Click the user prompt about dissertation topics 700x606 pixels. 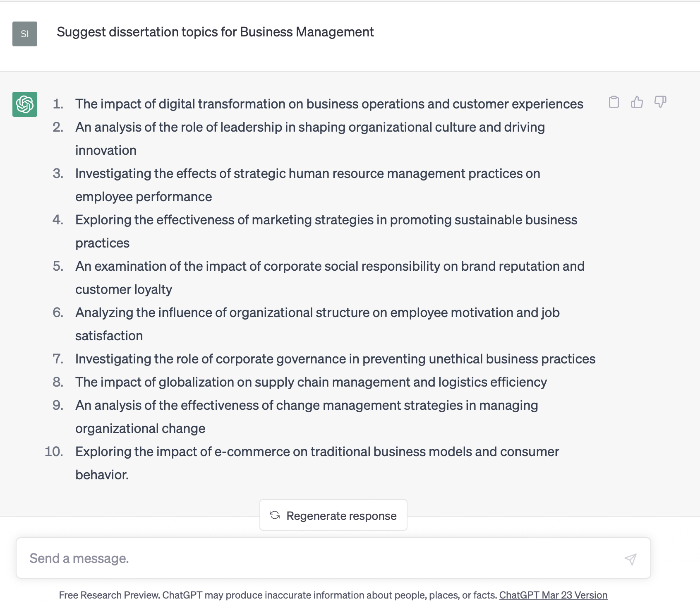click(215, 32)
